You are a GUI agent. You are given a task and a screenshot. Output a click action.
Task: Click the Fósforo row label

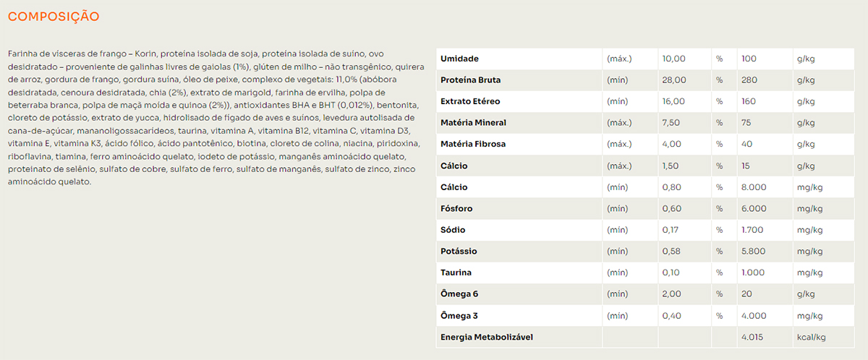458,209
